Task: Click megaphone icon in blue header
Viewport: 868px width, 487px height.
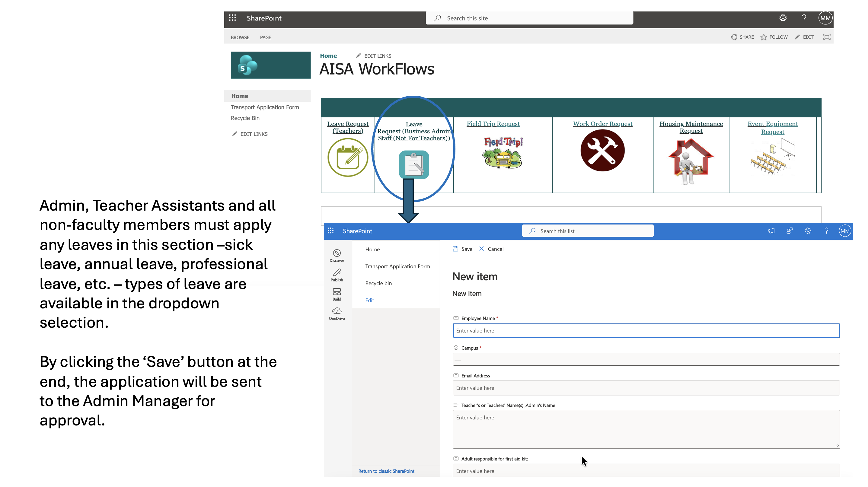Action: pyautogui.click(x=771, y=231)
